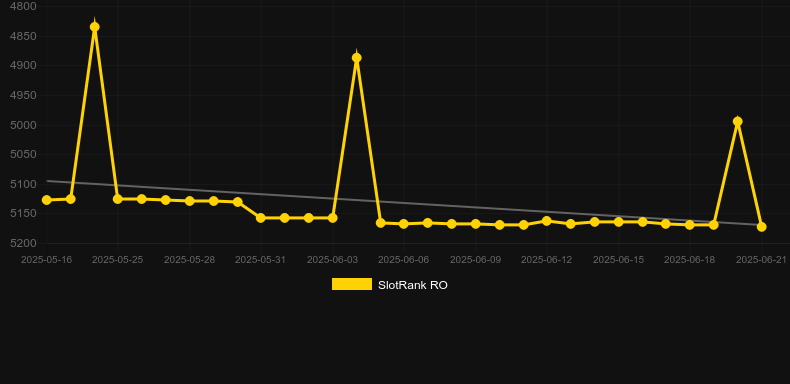Click the x-axis label 2025-06-18
This screenshot has height=384, width=790.
pos(690,260)
